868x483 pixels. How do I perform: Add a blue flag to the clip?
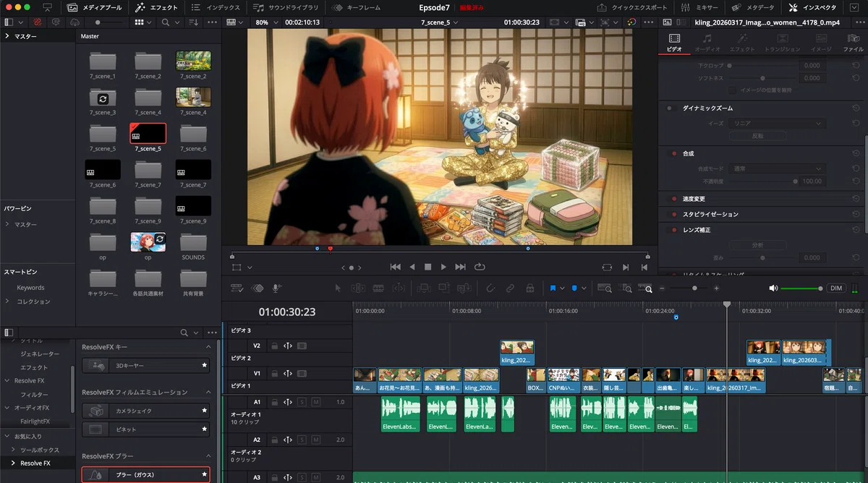pos(553,288)
